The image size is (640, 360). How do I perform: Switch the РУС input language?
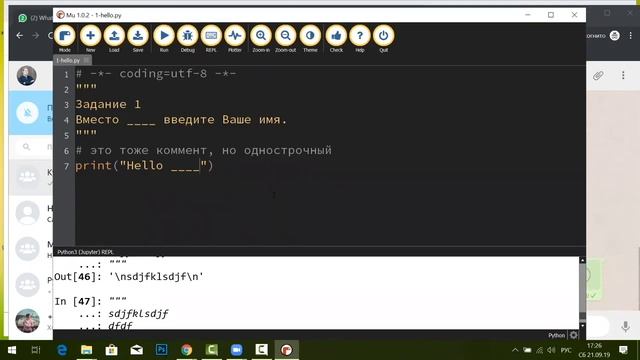(x=566, y=350)
